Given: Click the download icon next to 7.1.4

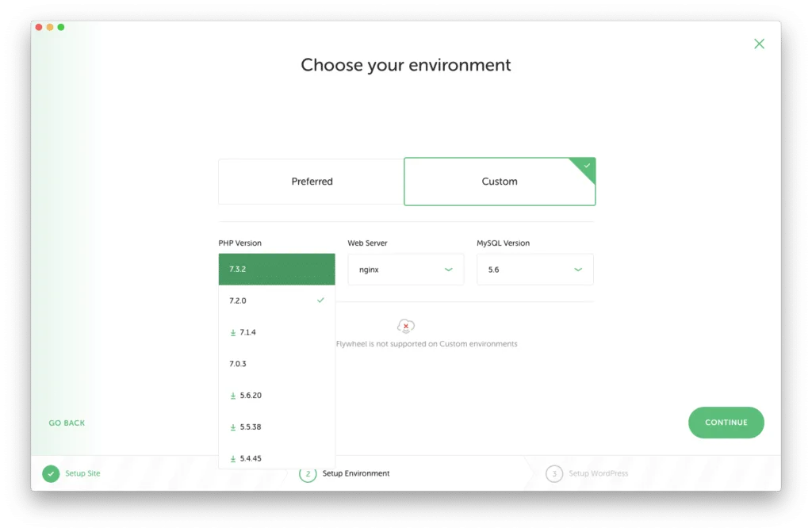Looking at the screenshot, I should point(233,332).
